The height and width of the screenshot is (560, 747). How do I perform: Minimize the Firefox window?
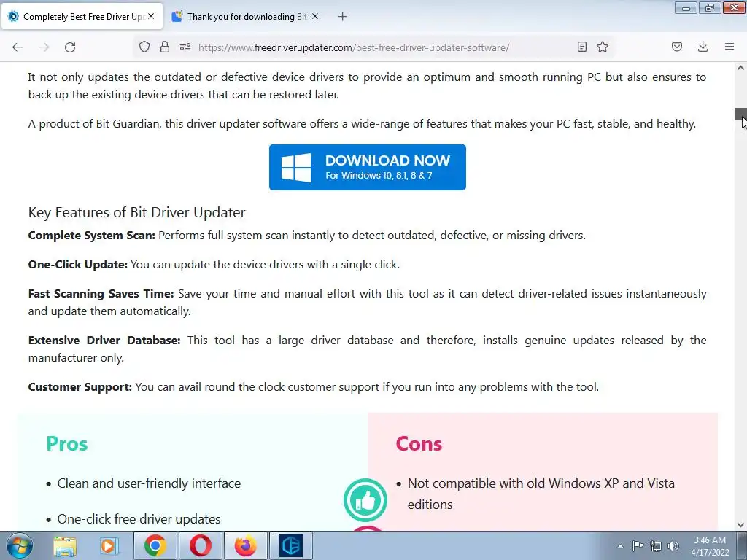[x=686, y=7]
